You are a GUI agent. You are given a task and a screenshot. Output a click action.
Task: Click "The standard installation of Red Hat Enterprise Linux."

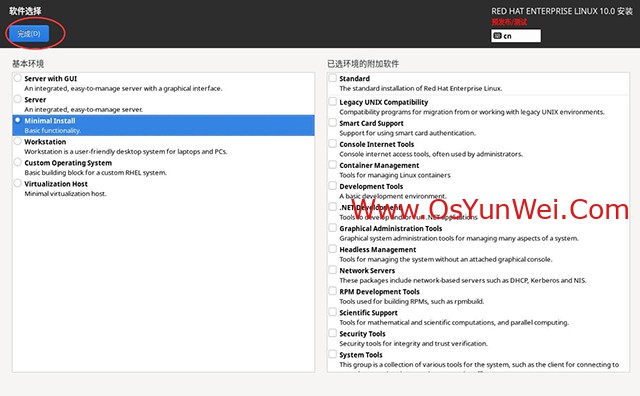tap(421, 89)
